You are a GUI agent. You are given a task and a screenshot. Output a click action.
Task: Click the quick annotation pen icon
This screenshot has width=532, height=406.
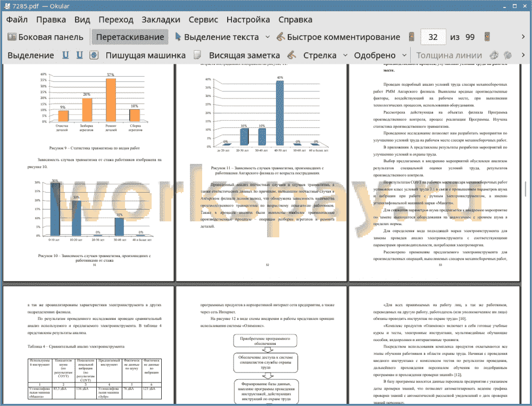pos(280,37)
